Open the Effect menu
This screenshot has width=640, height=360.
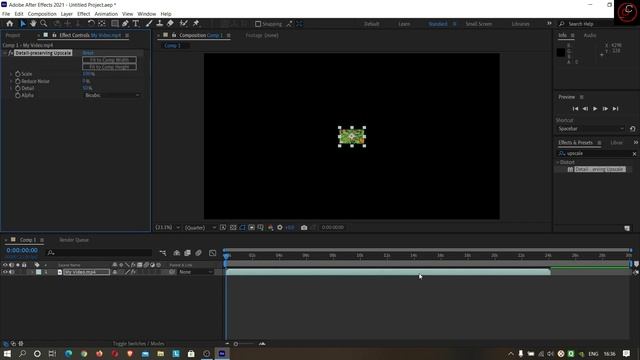point(84,14)
